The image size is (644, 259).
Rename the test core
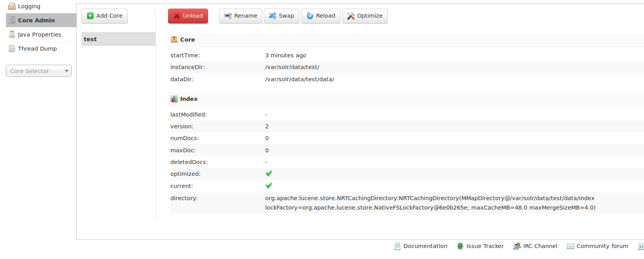pyautogui.click(x=241, y=16)
